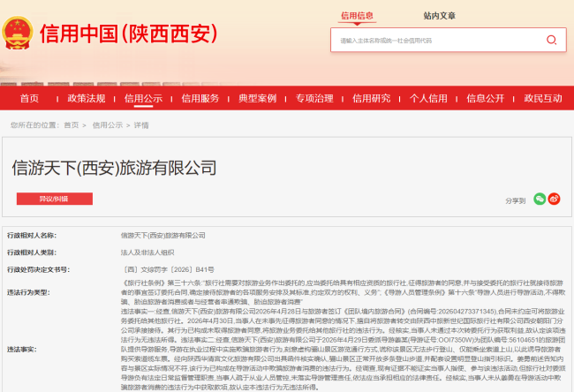Screen dimensions: 574x392
Task: Open the 专项治理 navigation item
Action: (x=314, y=99)
